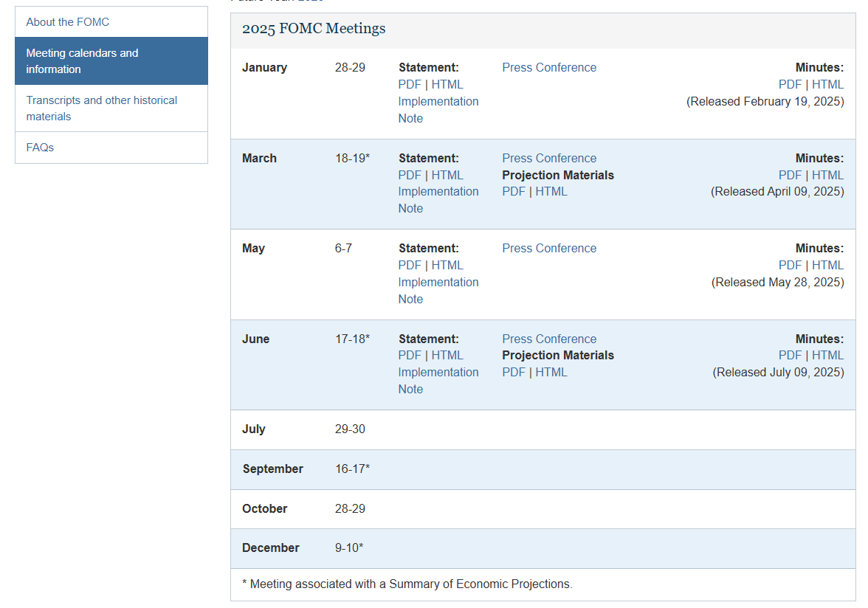
Task: Open March Projection Materials PDF
Action: click(x=514, y=192)
